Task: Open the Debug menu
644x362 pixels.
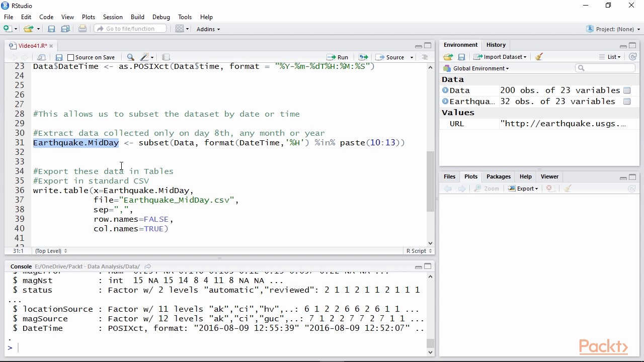Action: pos(161,17)
